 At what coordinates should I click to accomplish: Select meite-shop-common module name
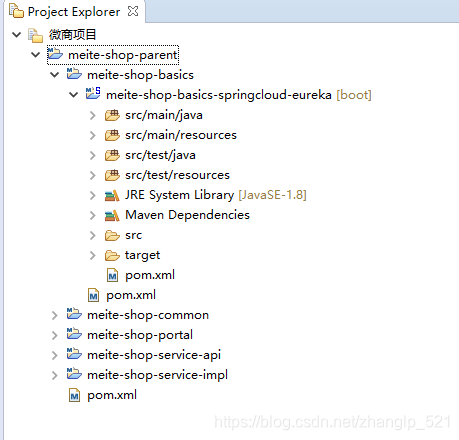(x=148, y=315)
